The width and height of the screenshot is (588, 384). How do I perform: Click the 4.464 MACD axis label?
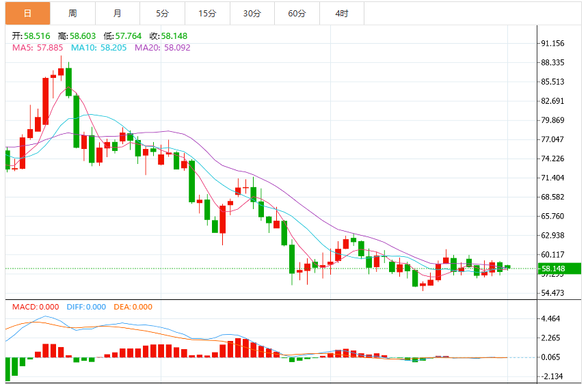(x=550, y=318)
